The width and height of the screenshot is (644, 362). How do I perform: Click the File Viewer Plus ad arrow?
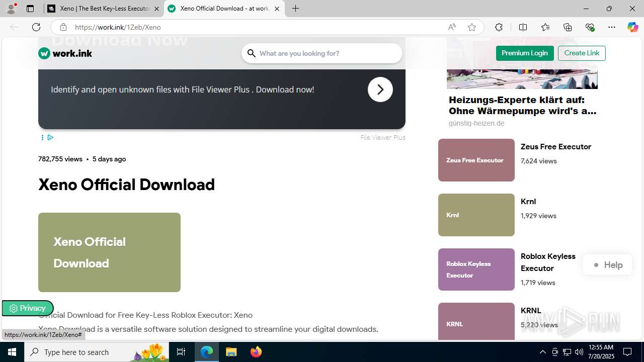[380, 89]
